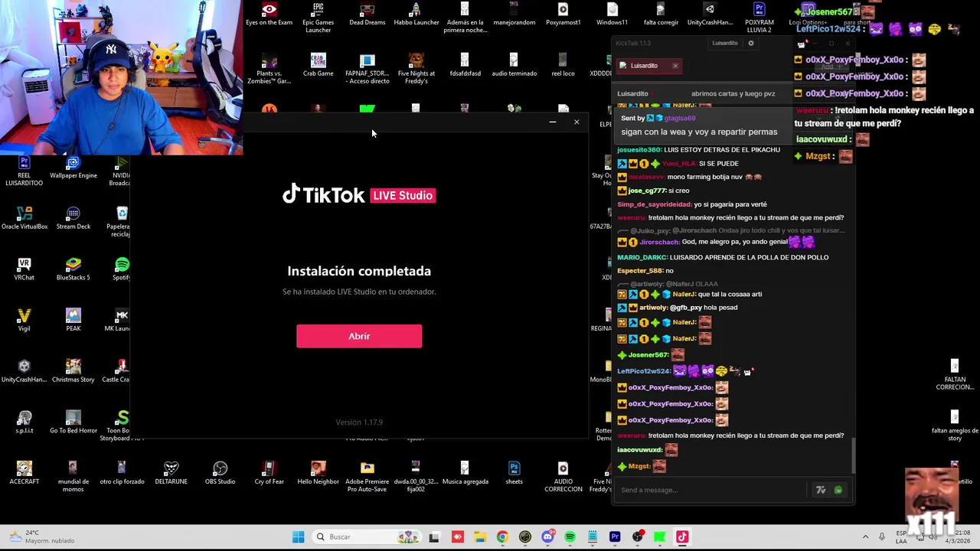Click the taskbar Buscar search box
Viewport: 980px width, 551px height.
tap(367, 537)
